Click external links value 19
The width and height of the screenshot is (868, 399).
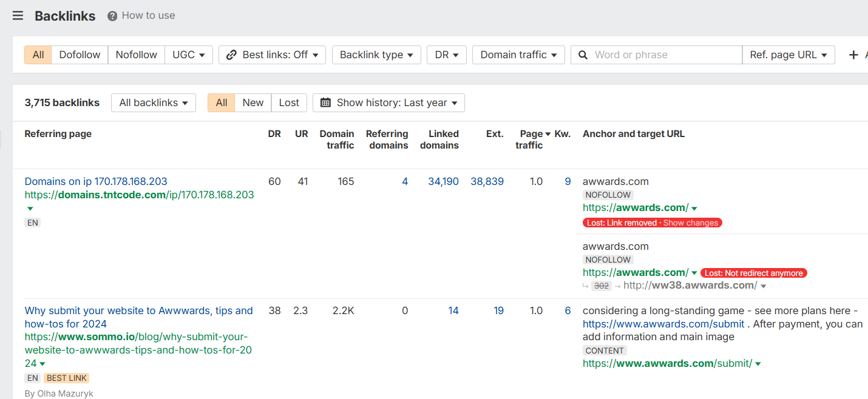coord(498,310)
